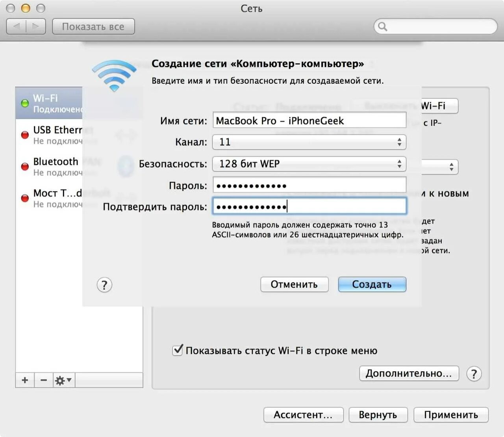Add a network service with the plus button
This screenshot has height=437, width=504.
pos(25,380)
